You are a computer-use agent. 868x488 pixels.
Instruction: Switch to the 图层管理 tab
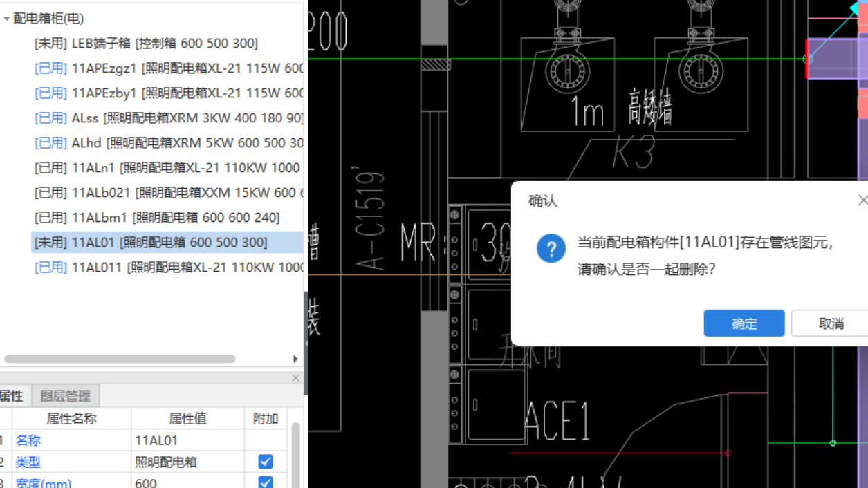click(66, 396)
